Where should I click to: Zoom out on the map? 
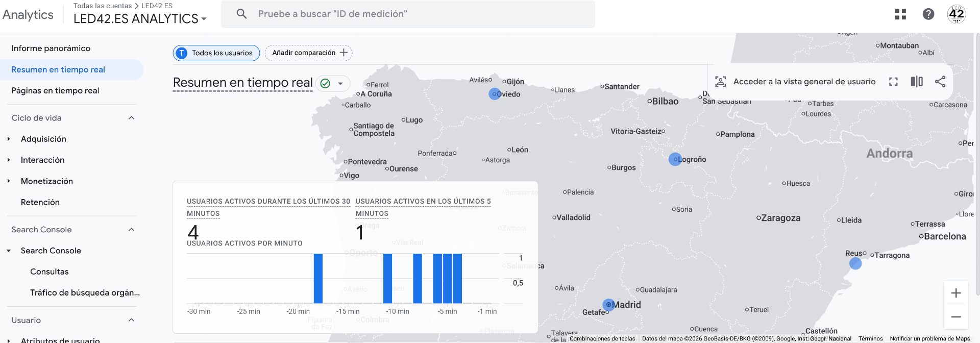(x=956, y=317)
